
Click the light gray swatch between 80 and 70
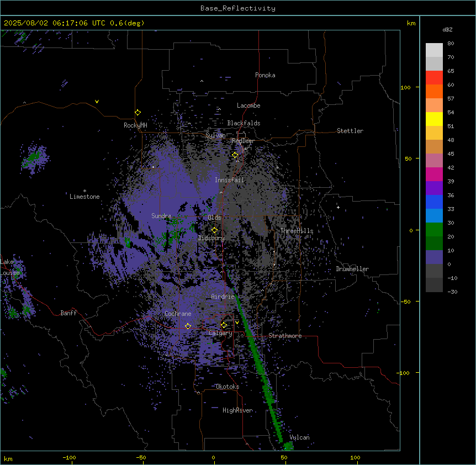434,50
